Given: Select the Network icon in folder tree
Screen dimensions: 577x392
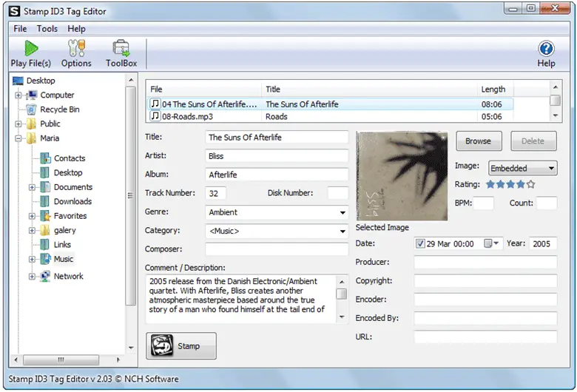Looking at the screenshot, I should coord(44,277).
